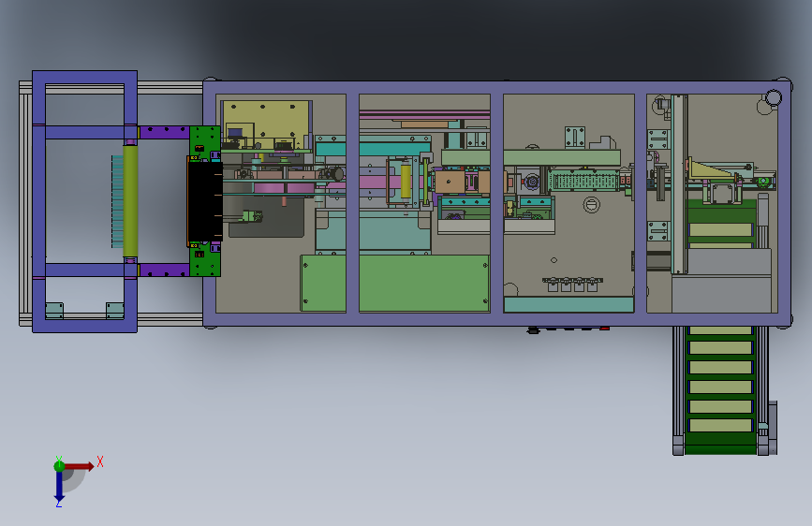Click the green Y axis ball of the triad
812x526 pixels.
59,466
